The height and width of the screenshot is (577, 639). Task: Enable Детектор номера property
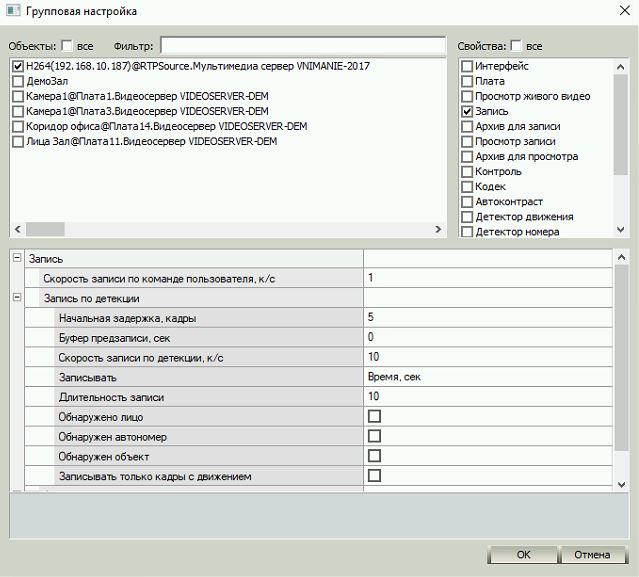point(467,232)
